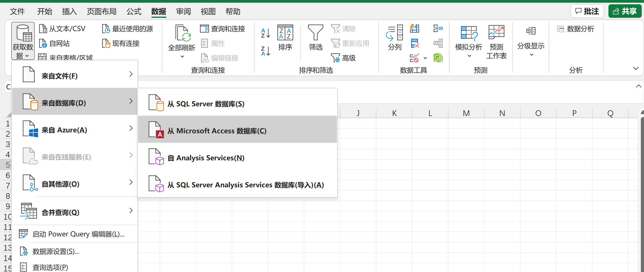Viewport: 644px width, 272px height.
Task: Open the Sort (排序) dialog
Action: tap(285, 38)
